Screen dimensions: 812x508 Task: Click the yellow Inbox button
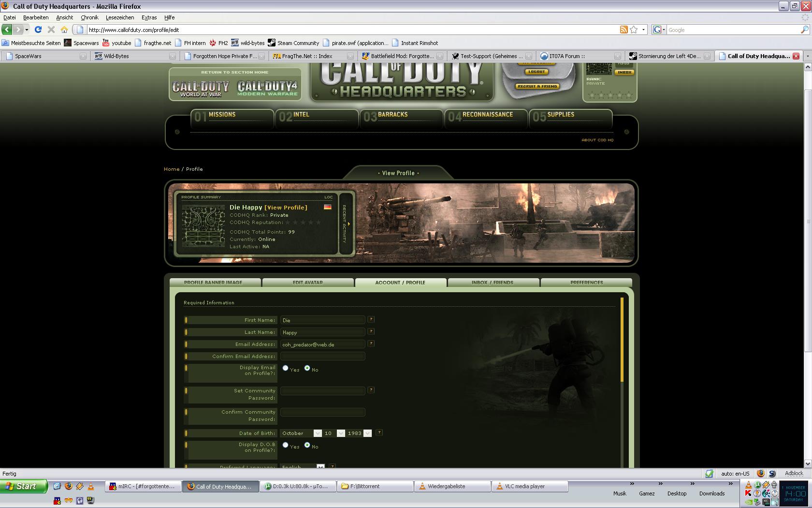(x=624, y=72)
